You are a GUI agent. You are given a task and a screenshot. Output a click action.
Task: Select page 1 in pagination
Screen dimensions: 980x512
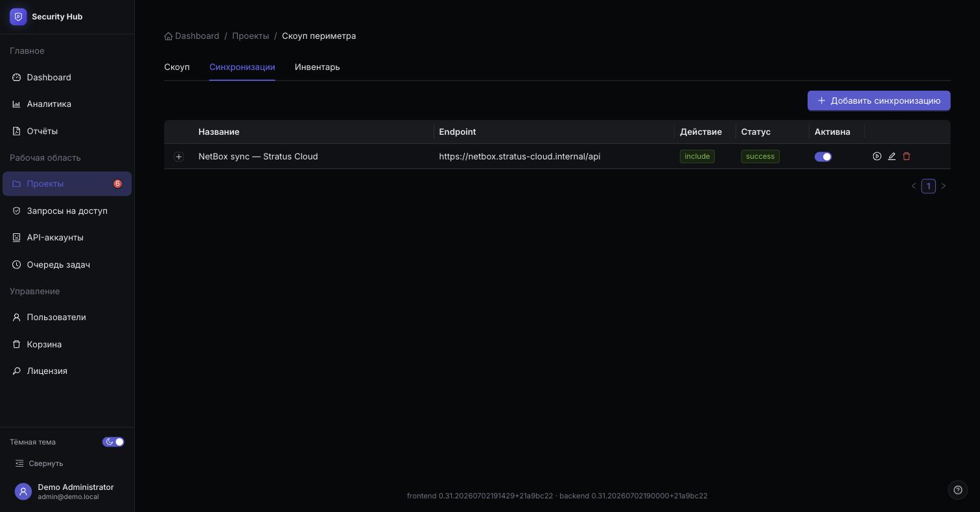coord(928,186)
